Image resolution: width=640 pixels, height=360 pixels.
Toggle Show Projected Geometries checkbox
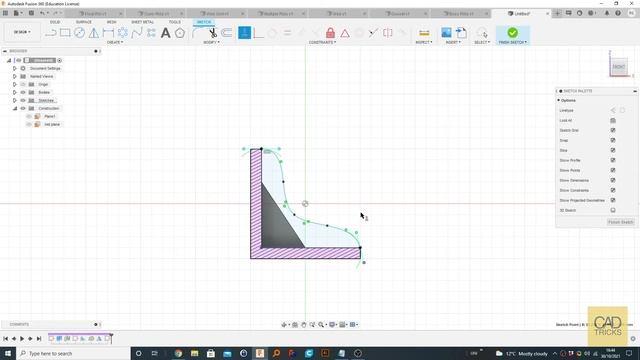point(613,200)
